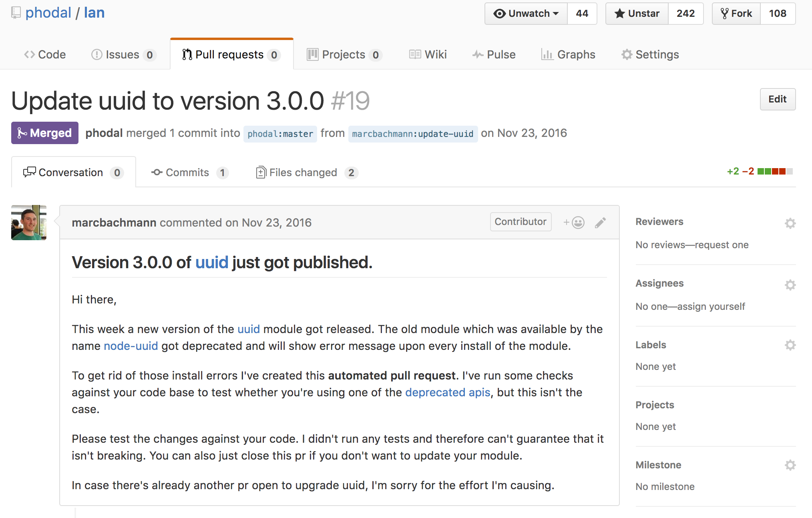Open the Issues tab
The height and width of the screenshot is (518, 812).
(x=123, y=54)
